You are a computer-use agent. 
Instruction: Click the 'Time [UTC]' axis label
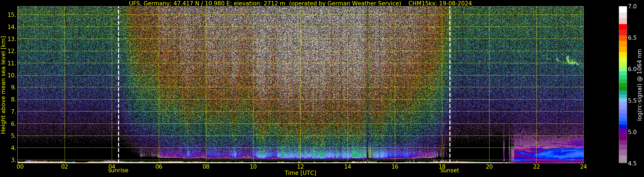300,173
